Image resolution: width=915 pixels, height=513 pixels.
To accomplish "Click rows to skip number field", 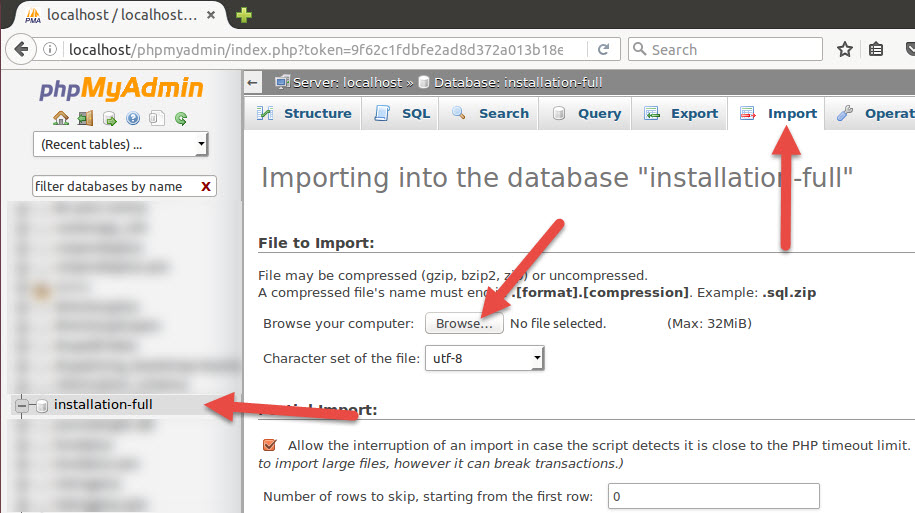I will pos(713,496).
